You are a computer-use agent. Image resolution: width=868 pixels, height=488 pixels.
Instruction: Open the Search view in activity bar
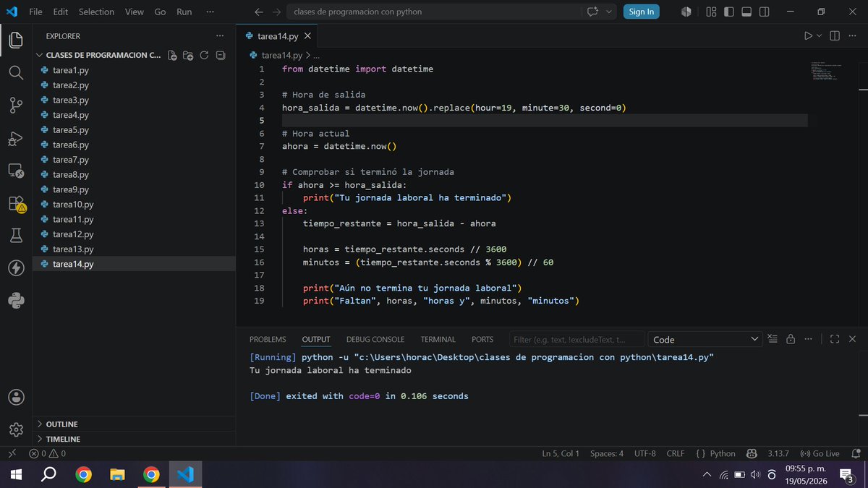tap(16, 72)
